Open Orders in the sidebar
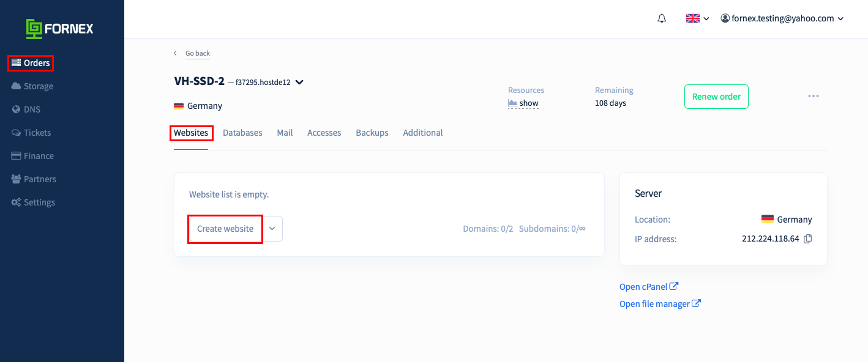868x362 pixels. click(31, 63)
